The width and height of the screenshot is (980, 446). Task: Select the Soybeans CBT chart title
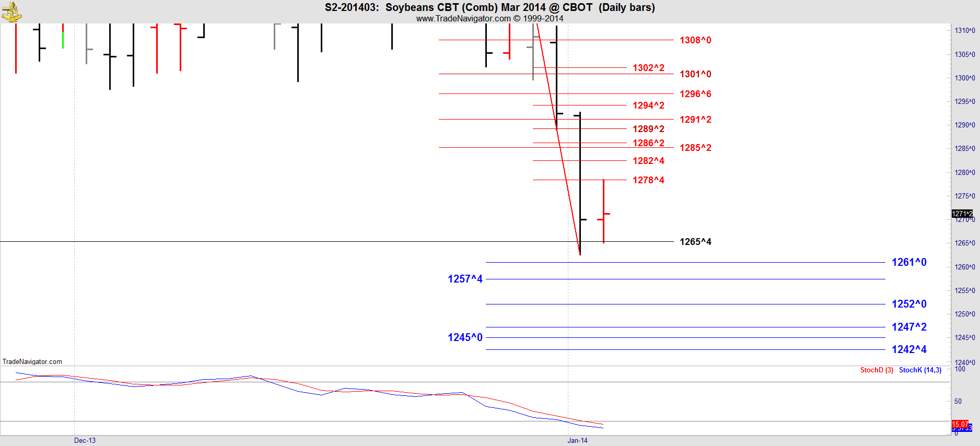coord(489,7)
